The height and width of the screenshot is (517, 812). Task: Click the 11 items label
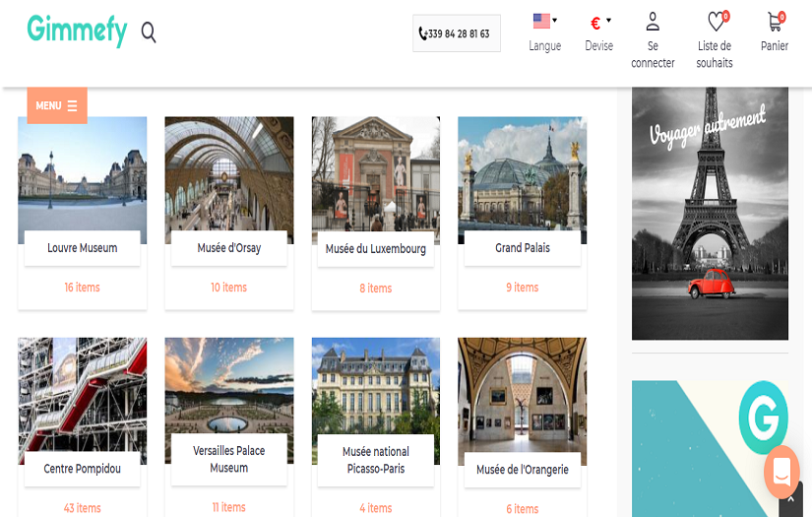229,507
